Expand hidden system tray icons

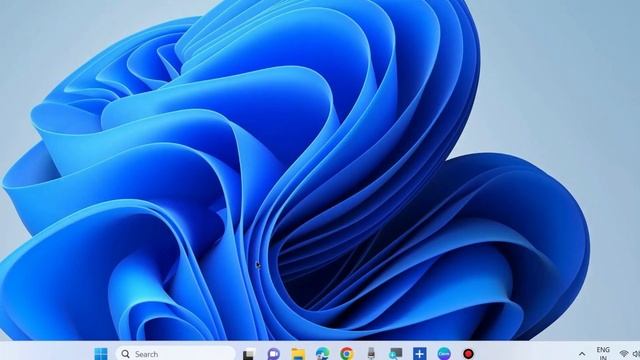click(x=582, y=354)
